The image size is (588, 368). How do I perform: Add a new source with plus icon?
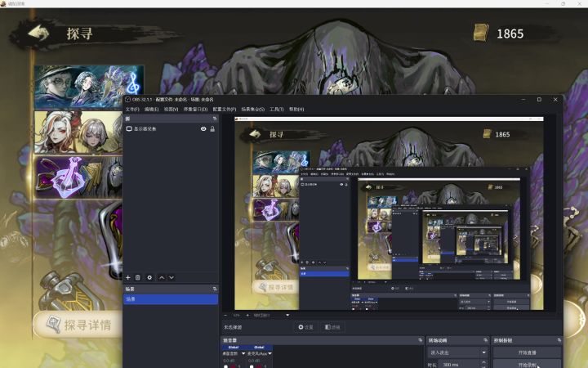click(128, 277)
